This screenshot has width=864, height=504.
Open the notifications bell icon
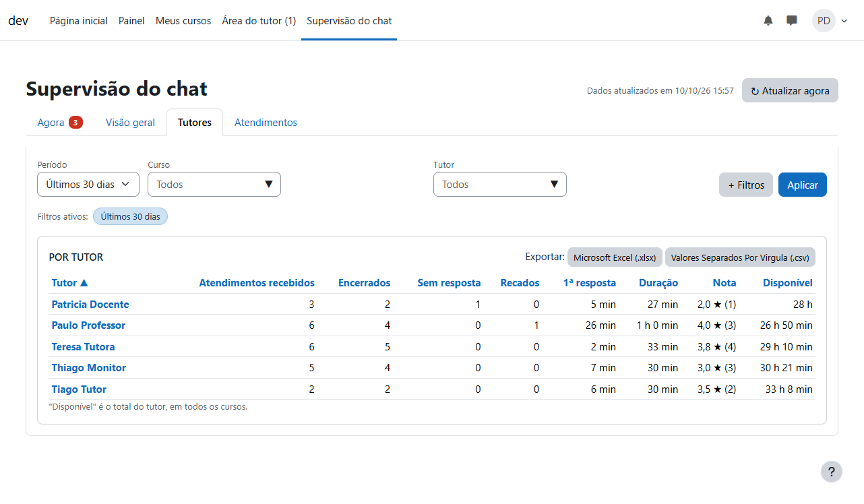pyautogui.click(x=768, y=21)
